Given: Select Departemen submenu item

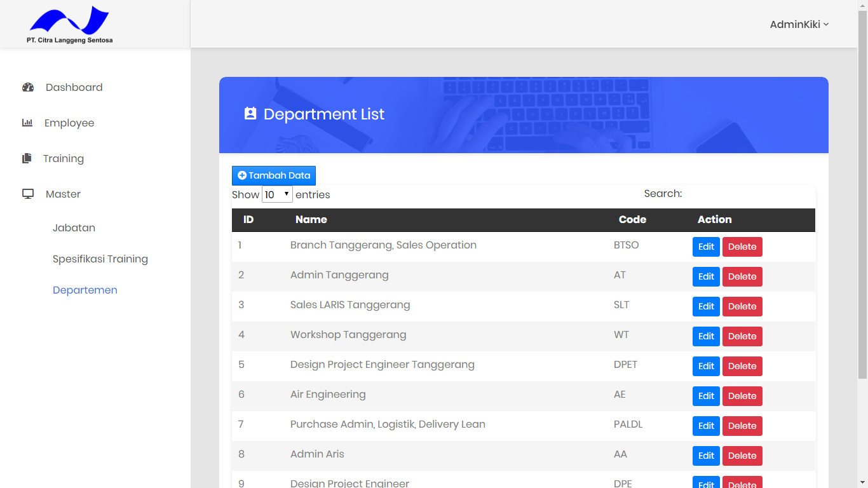Looking at the screenshot, I should point(85,290).
